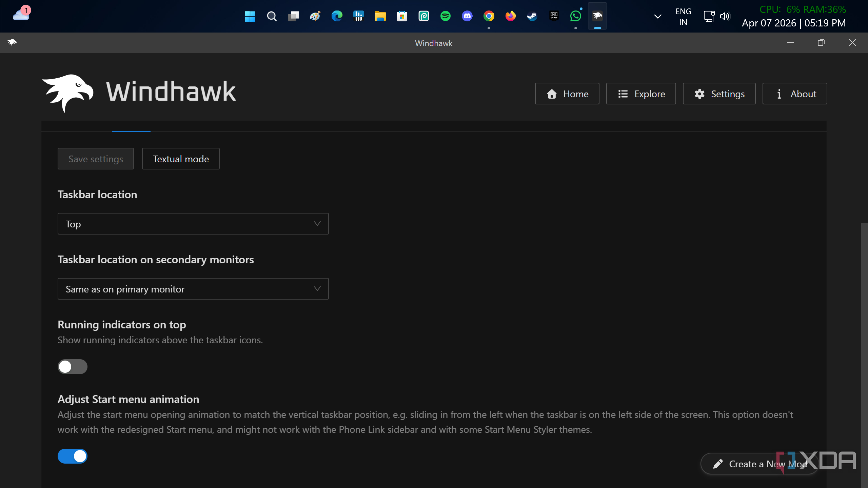Open the Windows Start menu icon

click(x=250, y=16)
